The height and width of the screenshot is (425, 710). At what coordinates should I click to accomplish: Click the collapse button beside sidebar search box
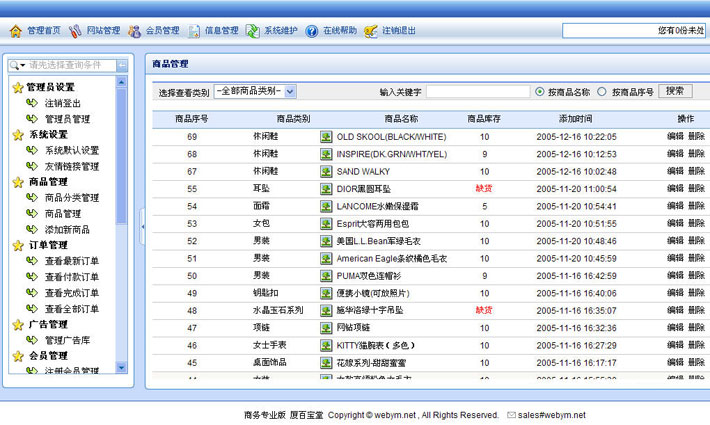click(x=122, y=66)
